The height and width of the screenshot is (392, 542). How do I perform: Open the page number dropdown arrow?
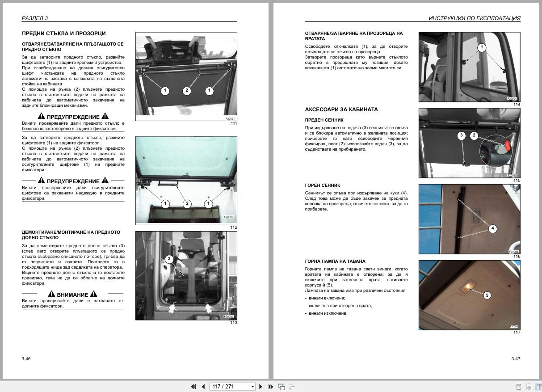tap(252, 387)
